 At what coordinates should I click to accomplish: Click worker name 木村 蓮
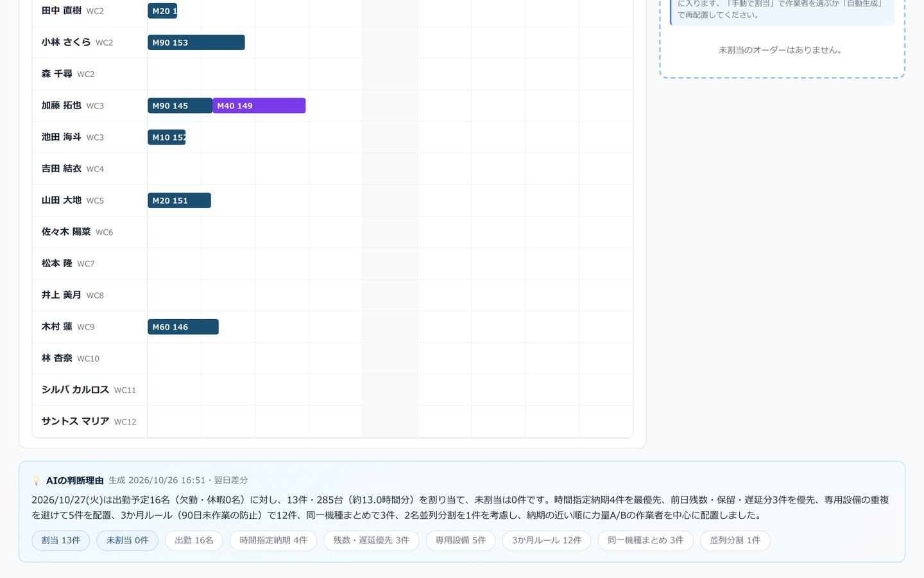pyautogui.click(x=57, y=327)
